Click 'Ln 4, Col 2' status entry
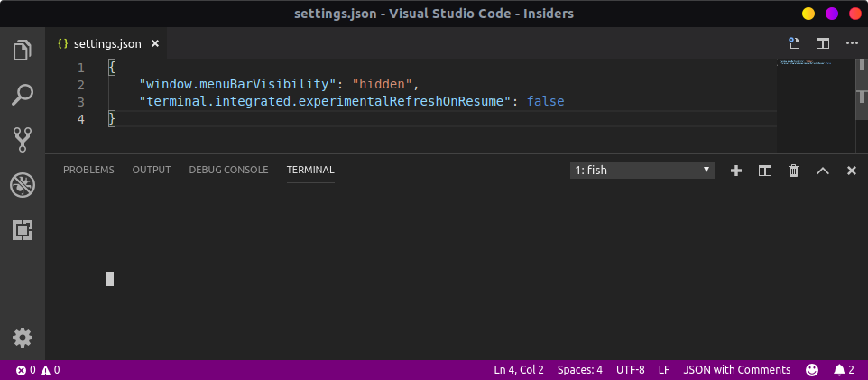The height and width of the screenshot is (380, 868). (519, 370)
